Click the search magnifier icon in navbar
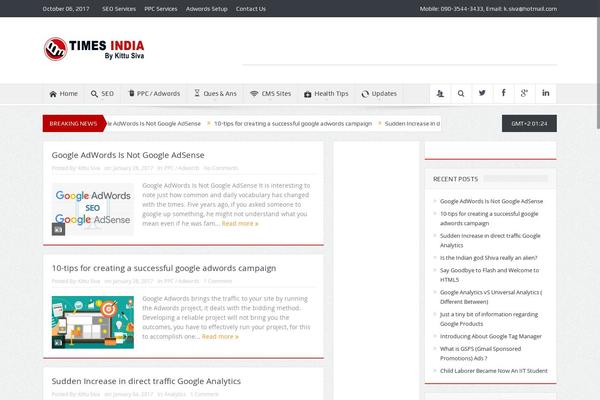The width and height of the screenshot is (600, 400). click(461, 93)
